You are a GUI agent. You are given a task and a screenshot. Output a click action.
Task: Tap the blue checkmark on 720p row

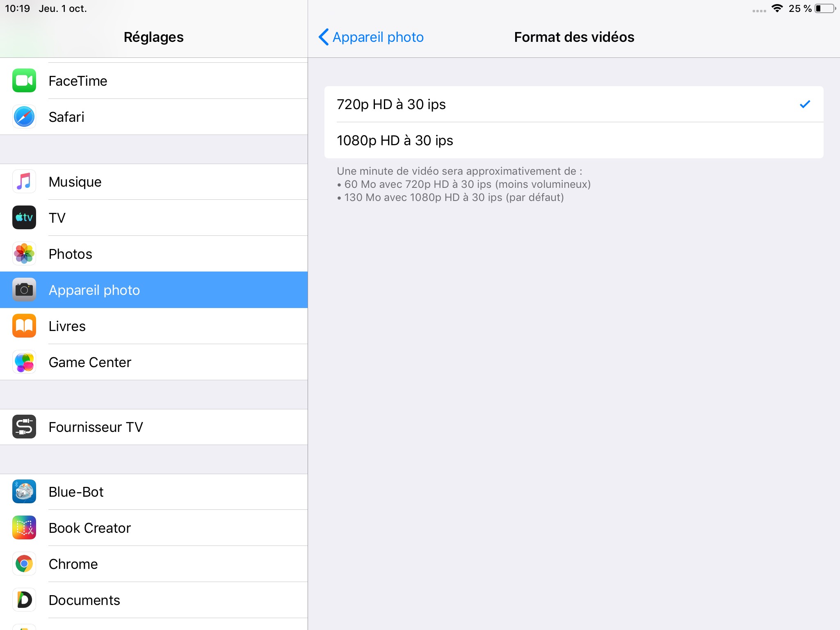[805, 104]
